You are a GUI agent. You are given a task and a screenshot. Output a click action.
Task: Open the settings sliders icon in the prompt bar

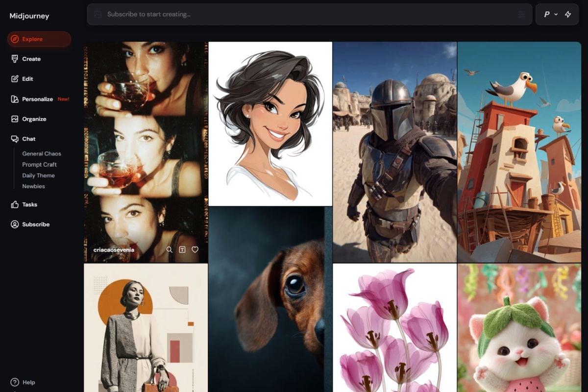(x=521, y=14)
